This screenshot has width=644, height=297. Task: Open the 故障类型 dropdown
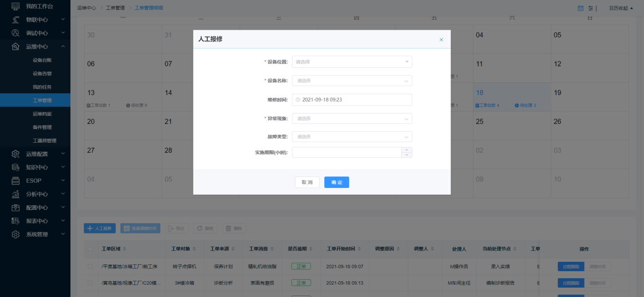coord(352,136)
